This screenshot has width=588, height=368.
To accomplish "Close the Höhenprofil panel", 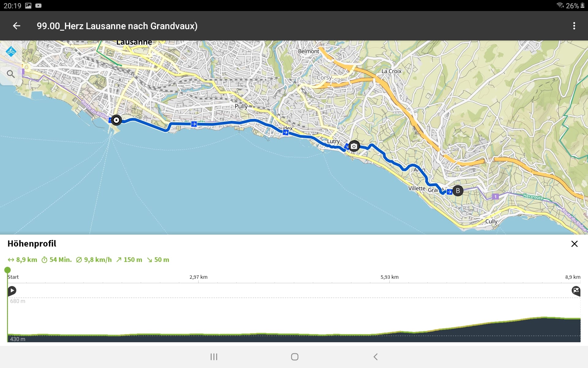I will click(x=574, y=244).
